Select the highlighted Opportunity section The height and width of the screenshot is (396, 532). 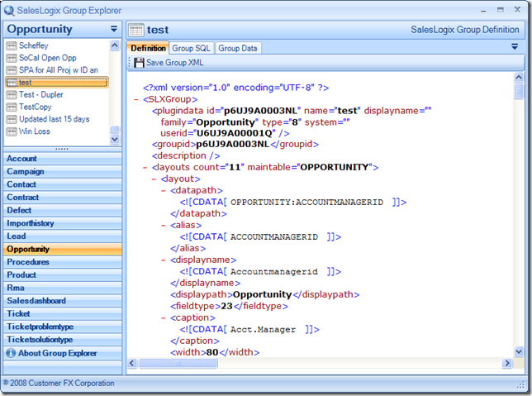(63, 249)
